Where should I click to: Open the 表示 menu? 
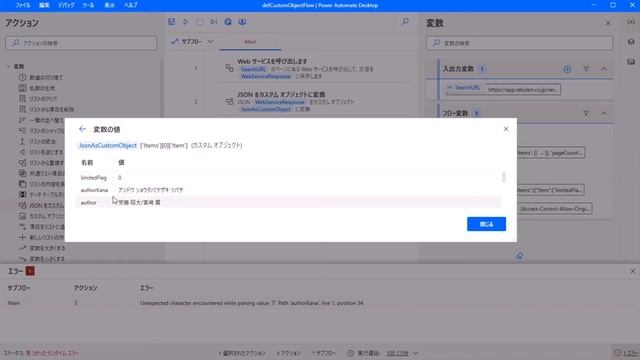[x=109, y=5]
